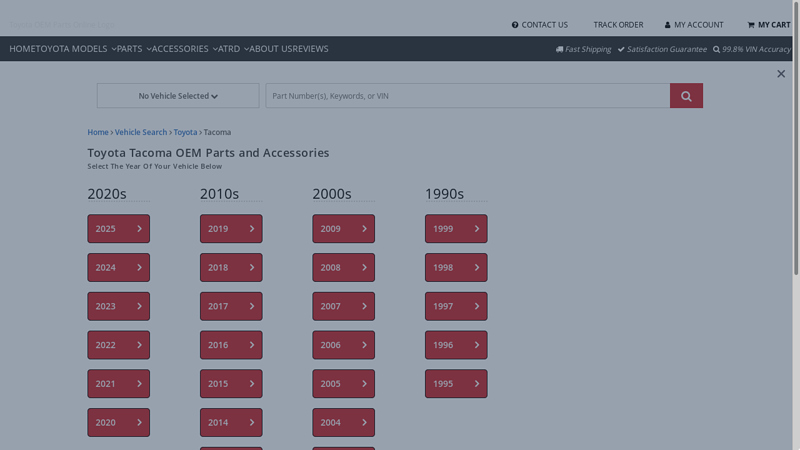Screen dimensions: 800x450
Task: Click the Contact Us question icon
Action: pyautogui.click(x=515, y=25)
